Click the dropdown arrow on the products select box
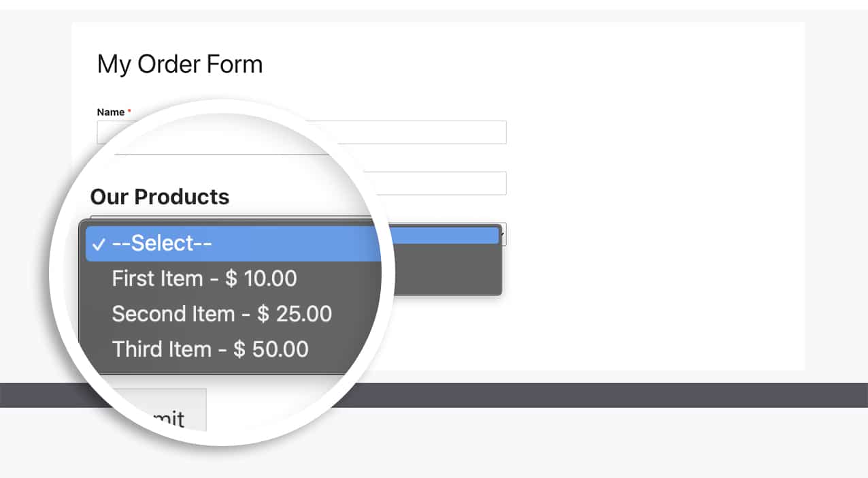The image size is (868, 478). pos(503,234)
